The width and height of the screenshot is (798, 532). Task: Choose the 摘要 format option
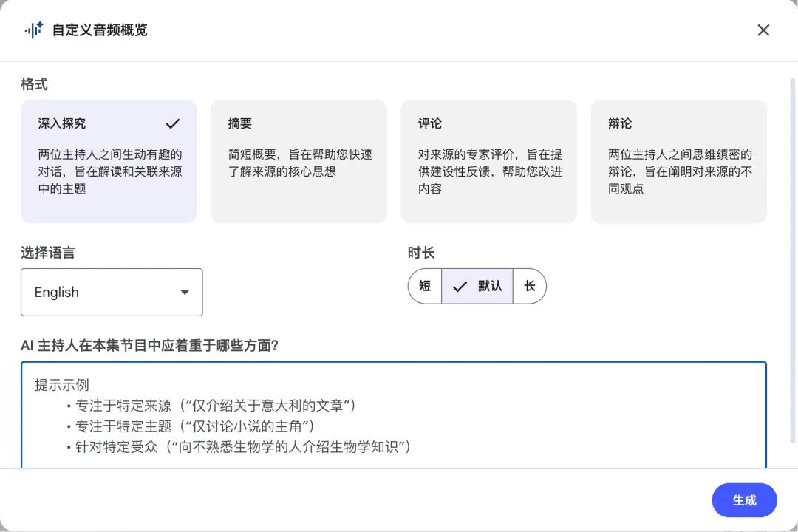click(299, 161)
